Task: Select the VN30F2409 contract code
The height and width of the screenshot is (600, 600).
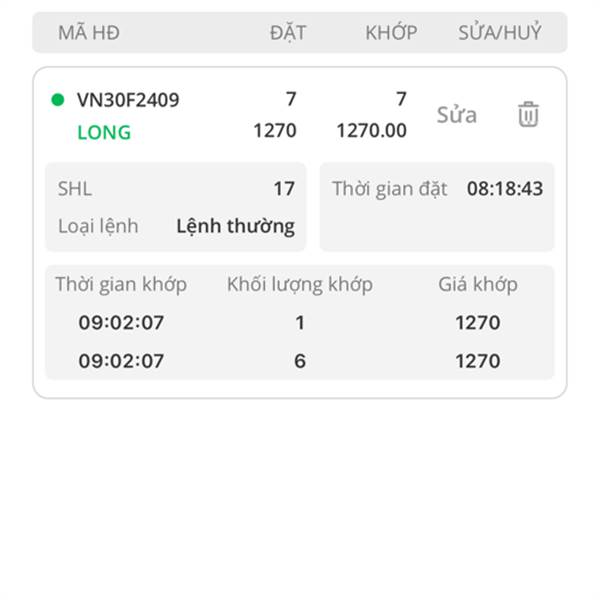Action: click(128, 100)
